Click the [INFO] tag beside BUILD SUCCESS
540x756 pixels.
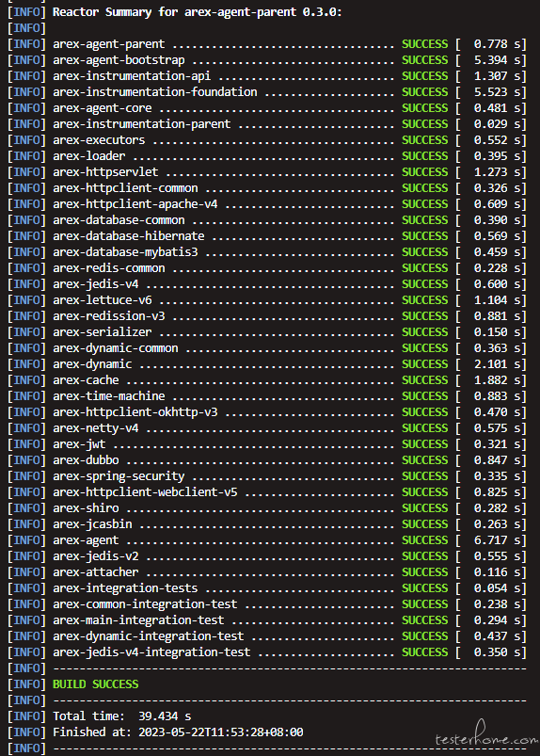pyautogui.click(x=26, y=684)
